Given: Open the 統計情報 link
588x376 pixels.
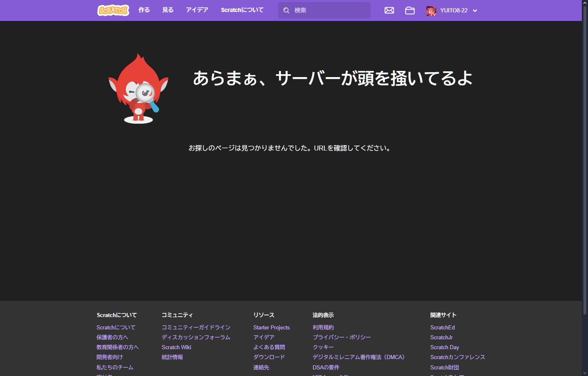Looking at the screenshot, I should point(172,357).
